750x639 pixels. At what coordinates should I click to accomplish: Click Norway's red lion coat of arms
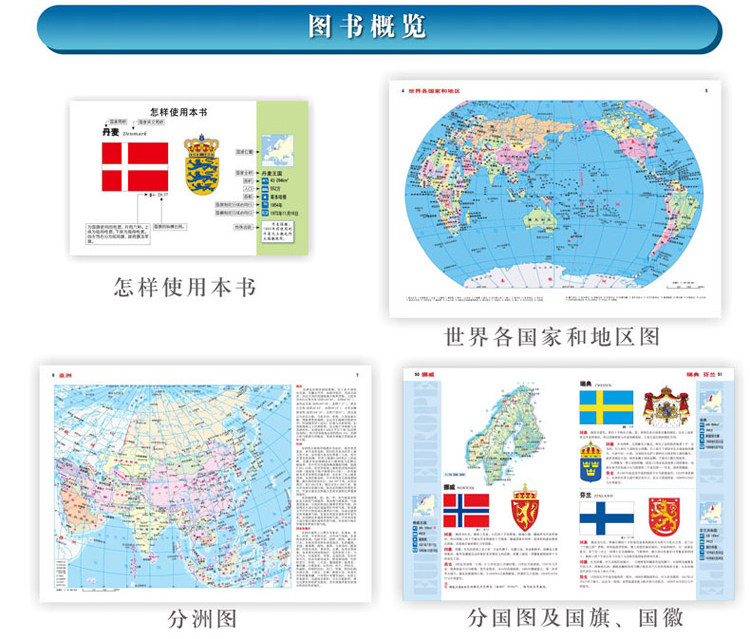click(x=525, y=508)
